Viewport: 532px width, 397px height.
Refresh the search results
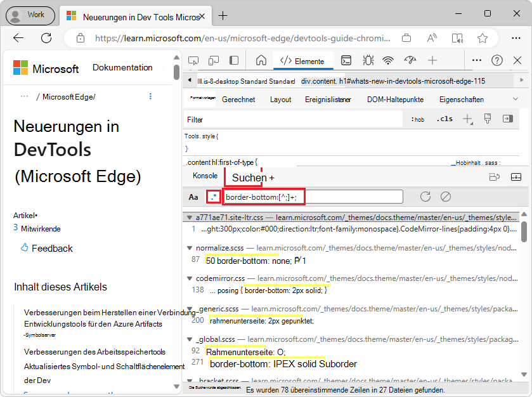[x=425, y=197]
